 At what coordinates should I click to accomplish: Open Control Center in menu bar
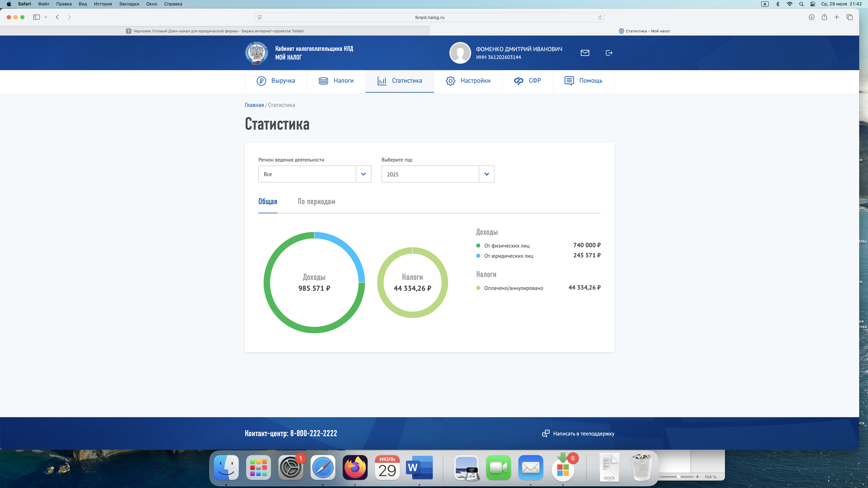tap(813, 4)
